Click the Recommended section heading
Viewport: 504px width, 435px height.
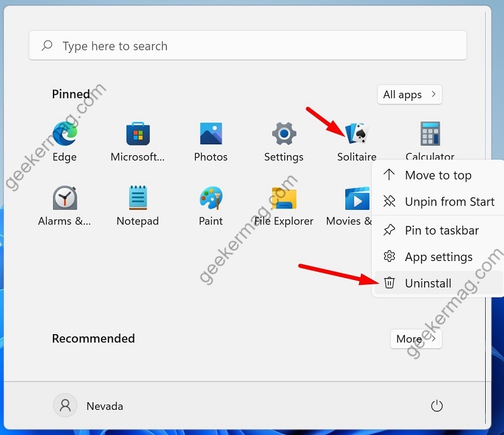93,339
